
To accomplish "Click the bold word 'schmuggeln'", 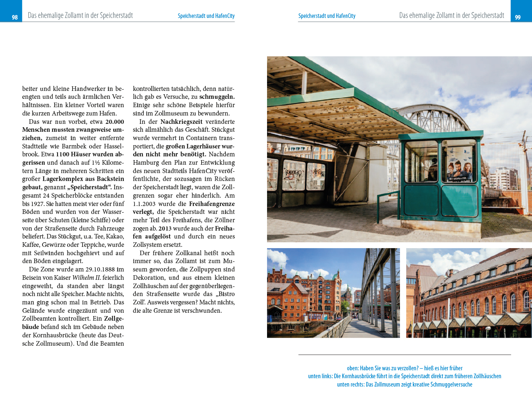I will pyautogui.click(x=217, y=97).
